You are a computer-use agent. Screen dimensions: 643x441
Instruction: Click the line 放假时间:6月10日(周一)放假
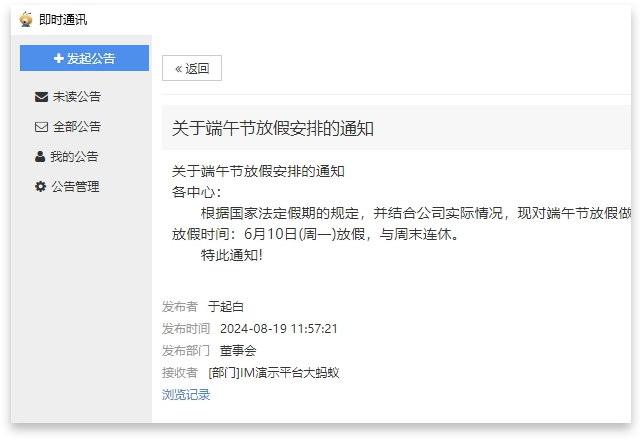point(315,234)
